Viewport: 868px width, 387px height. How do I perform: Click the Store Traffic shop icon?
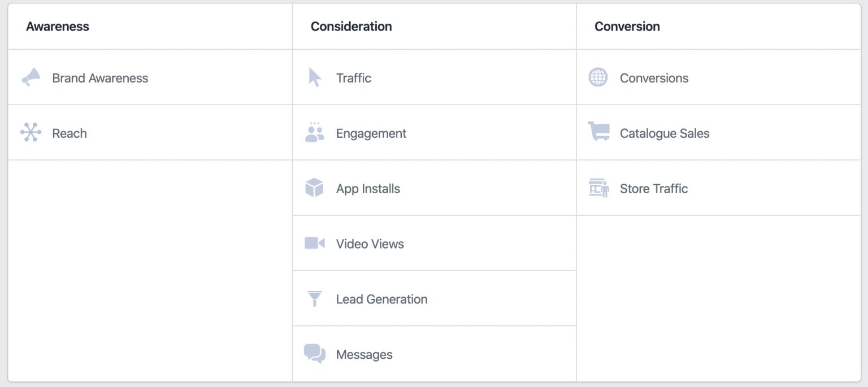[598, 188]
